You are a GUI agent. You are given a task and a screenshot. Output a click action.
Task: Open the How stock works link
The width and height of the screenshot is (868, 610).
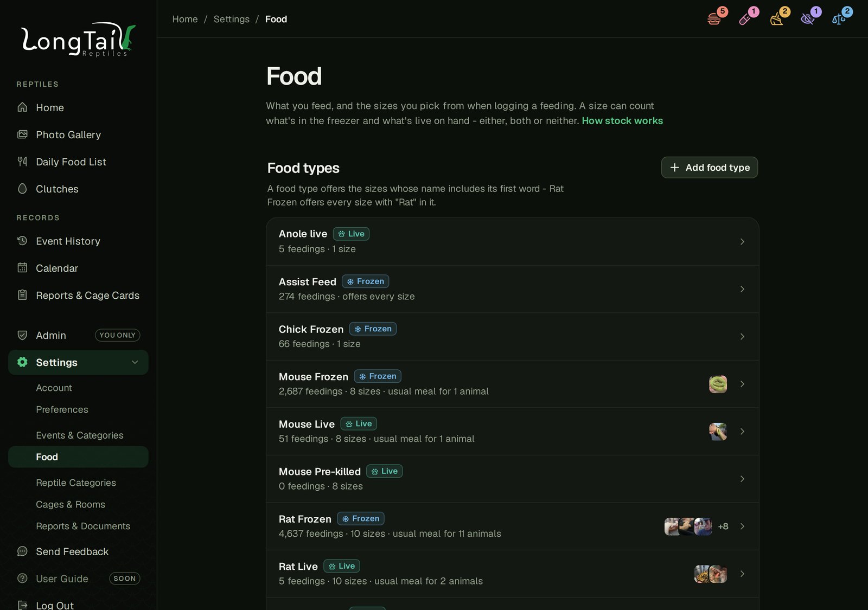(622, 121)
